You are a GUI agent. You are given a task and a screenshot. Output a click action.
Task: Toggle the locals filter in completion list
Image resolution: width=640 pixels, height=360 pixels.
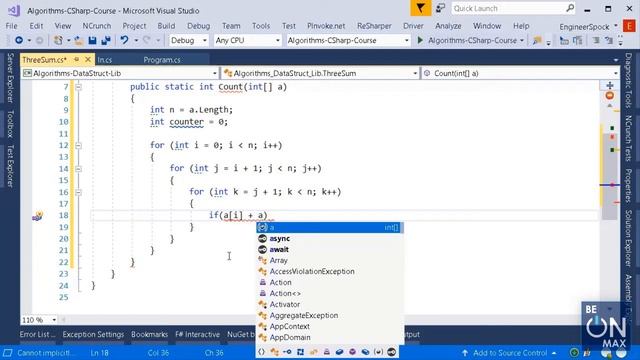tap(378, 352)
